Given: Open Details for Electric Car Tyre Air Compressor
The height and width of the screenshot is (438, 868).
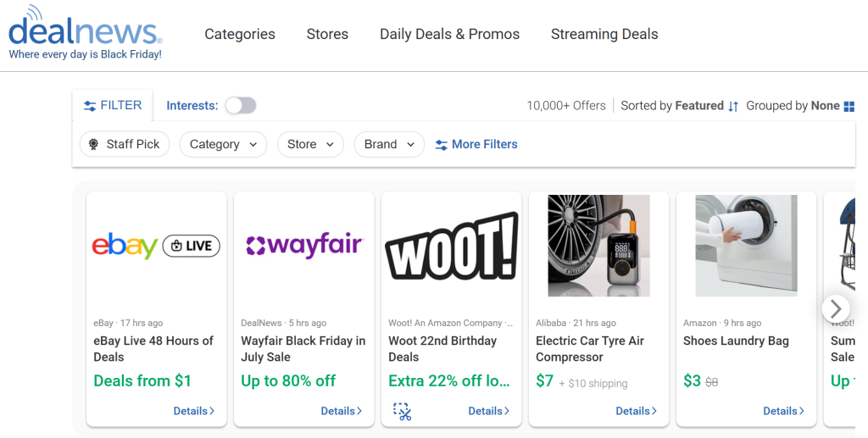Looking at the screenshot, I should [637, 411].
